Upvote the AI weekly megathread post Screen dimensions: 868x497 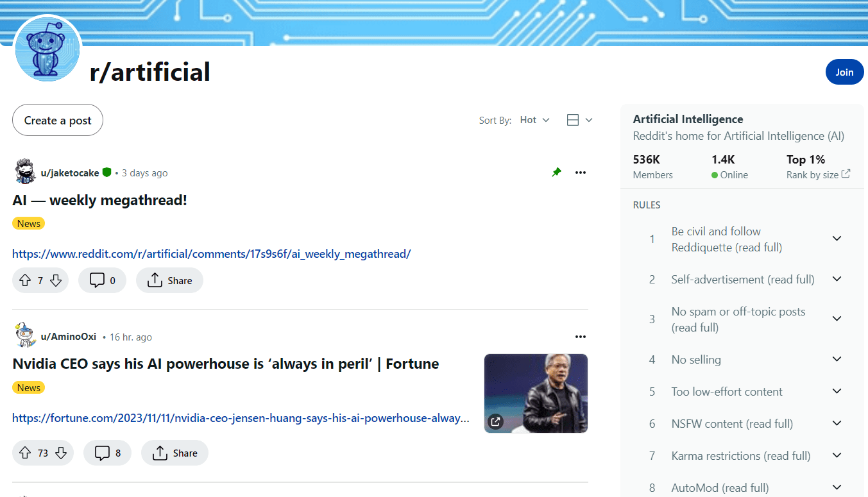point(25,280)
